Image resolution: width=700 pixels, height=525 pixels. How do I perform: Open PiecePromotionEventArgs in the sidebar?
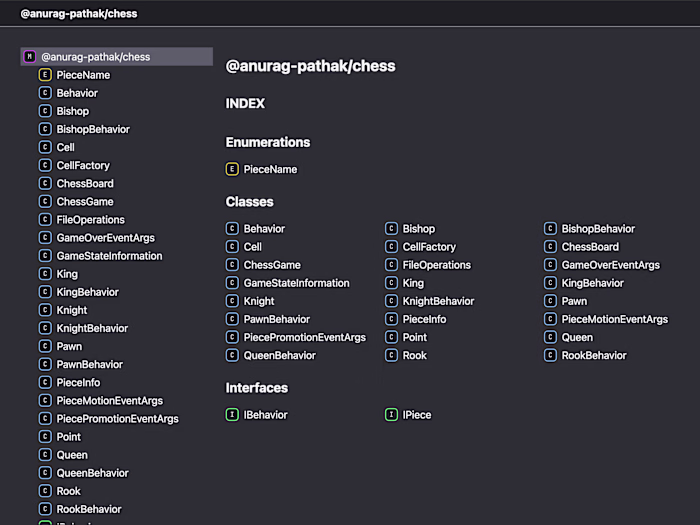(117, 419)
